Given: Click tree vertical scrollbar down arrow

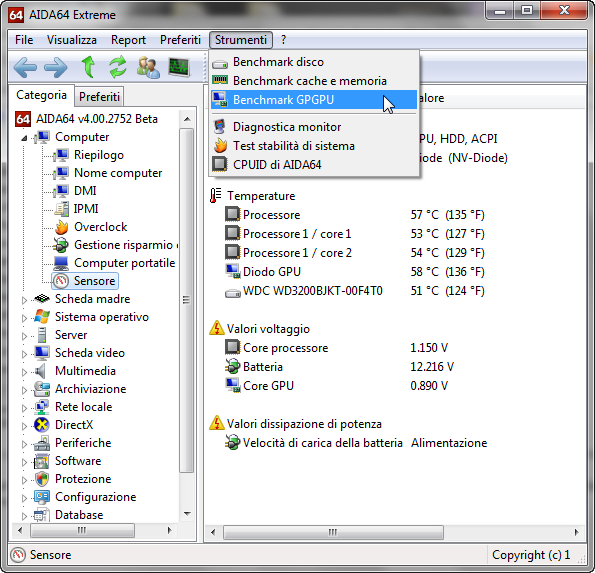Looking at the screenshot, I should (x=187, y=514).
